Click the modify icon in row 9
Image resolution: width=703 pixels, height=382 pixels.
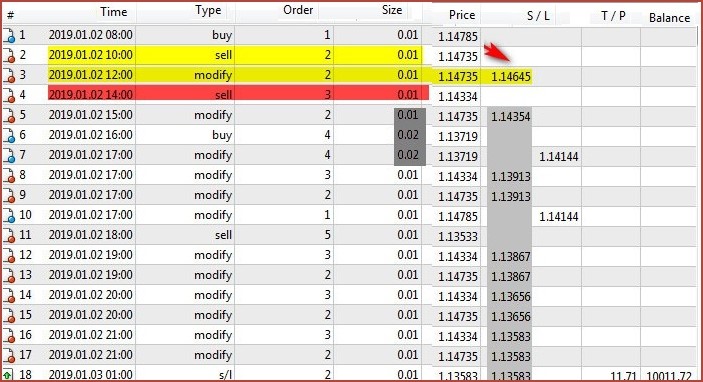tap(9, 195)
